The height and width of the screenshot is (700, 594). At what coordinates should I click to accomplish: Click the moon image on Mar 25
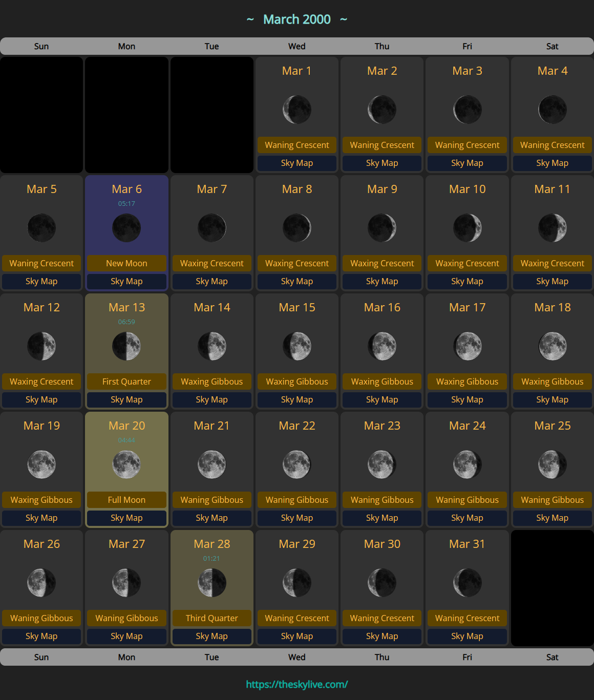(x=552, y=464)
